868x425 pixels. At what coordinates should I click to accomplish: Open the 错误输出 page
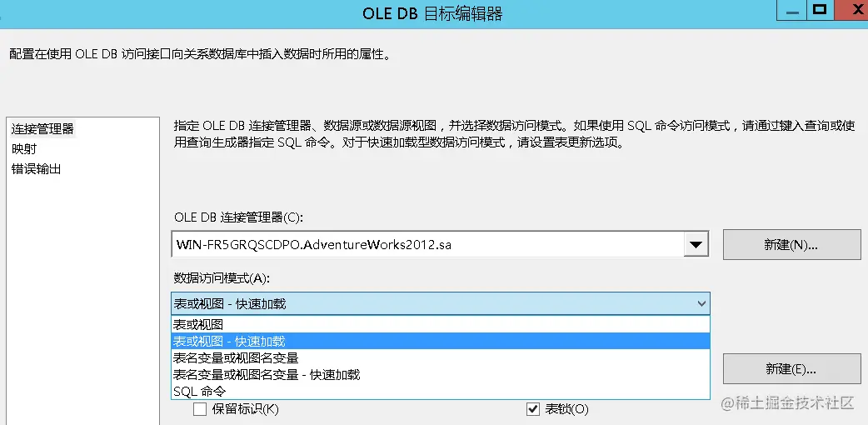tap(36, 169)
